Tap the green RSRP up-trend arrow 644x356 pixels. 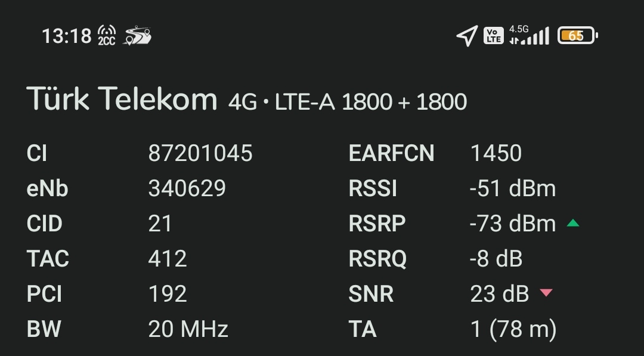tap(573, 223)
